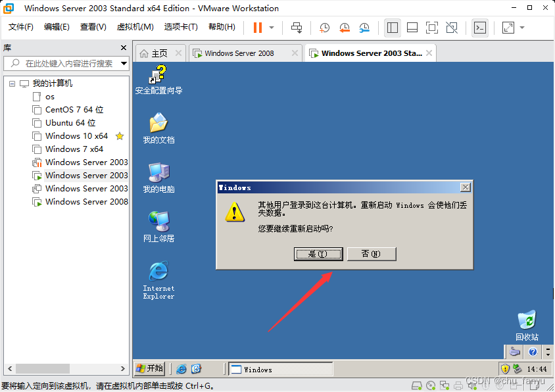Click the printer status bar icon
The height and width of the screenshot is (392, 555).
pyautogui.click(x=458, y=385)
